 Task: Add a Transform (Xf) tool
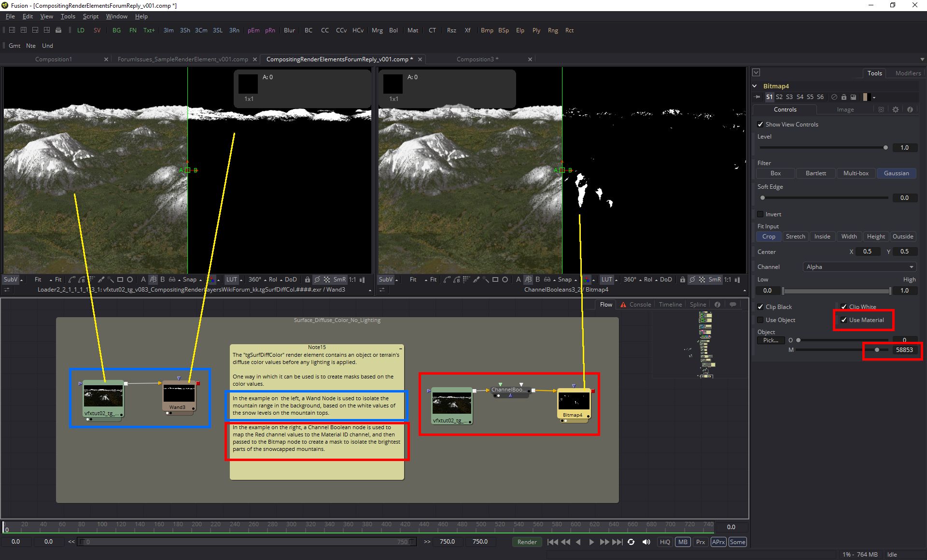click(467, 30)
